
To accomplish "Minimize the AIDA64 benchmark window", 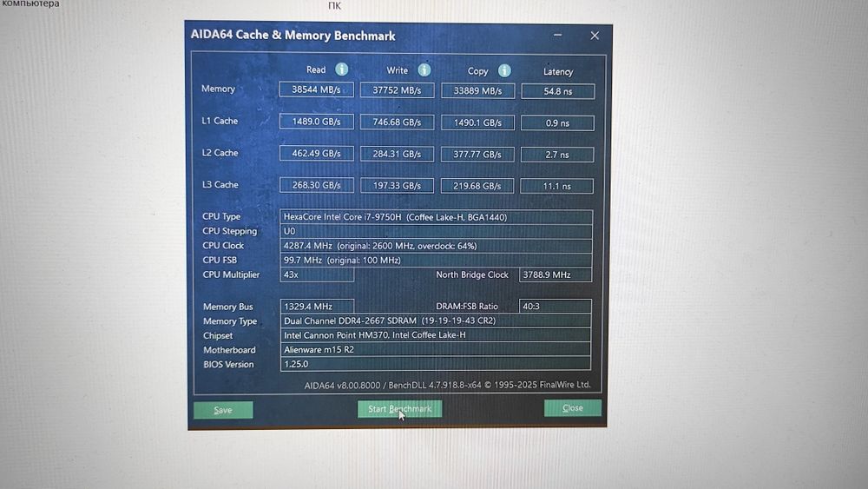I will pos(557,35).
